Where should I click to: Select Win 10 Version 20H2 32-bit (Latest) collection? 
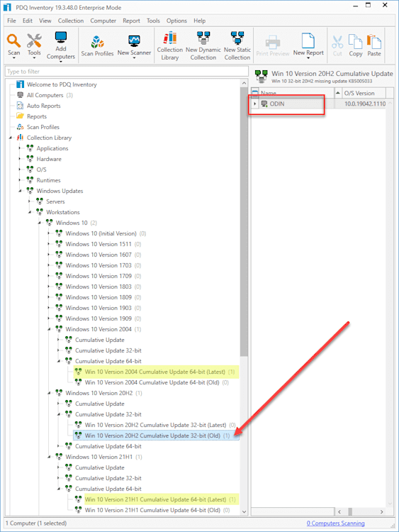point(156,425)
